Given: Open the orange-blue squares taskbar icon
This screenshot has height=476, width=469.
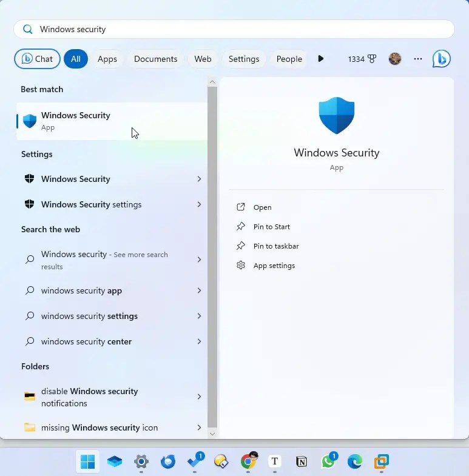Looking at the screenshot, I should click(382, 461).
